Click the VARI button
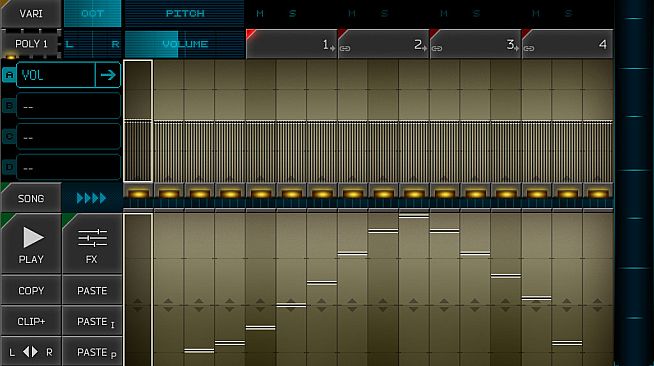 [31, 14]
